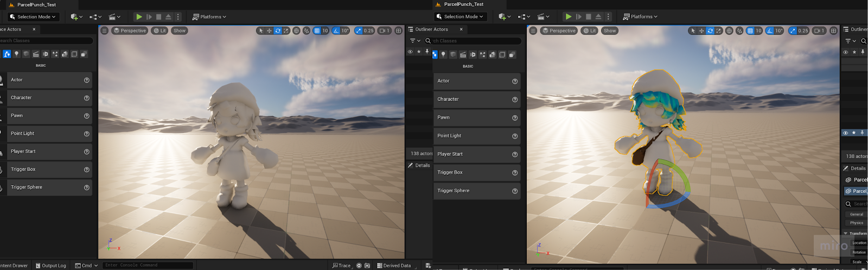Select Lights category in left Place Actors

point(16,54)
